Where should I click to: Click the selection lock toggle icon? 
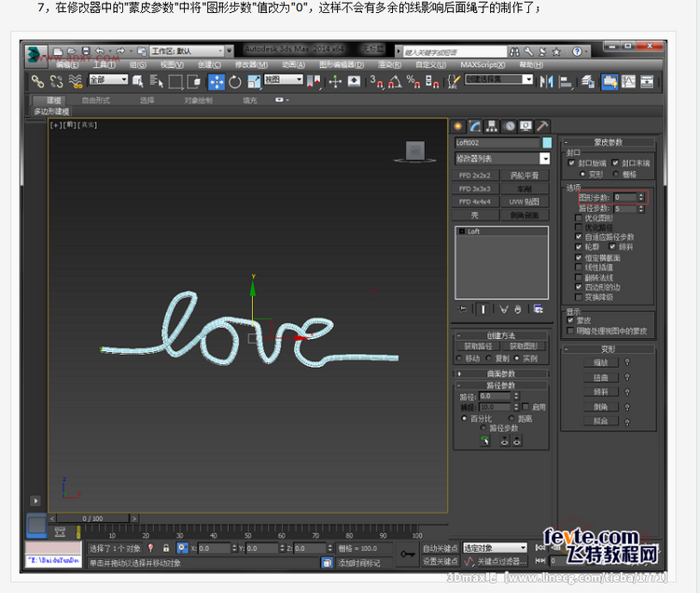(x=166, y=548)
